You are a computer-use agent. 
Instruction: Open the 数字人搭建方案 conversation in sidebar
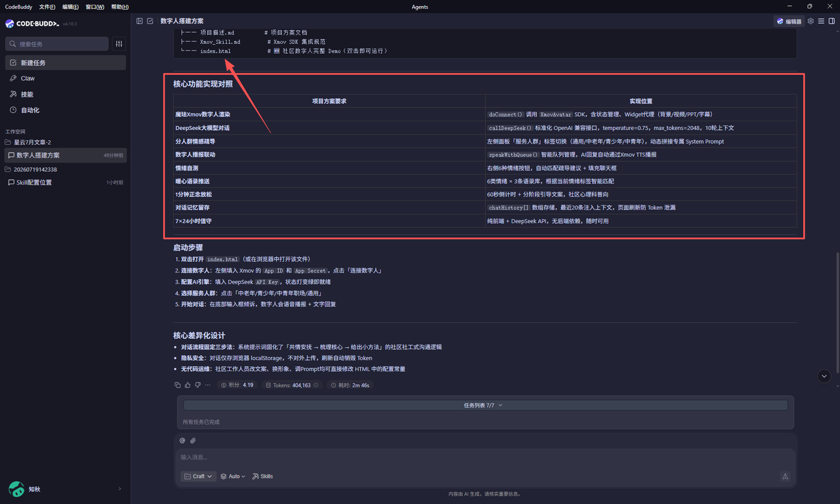point(66,156)
